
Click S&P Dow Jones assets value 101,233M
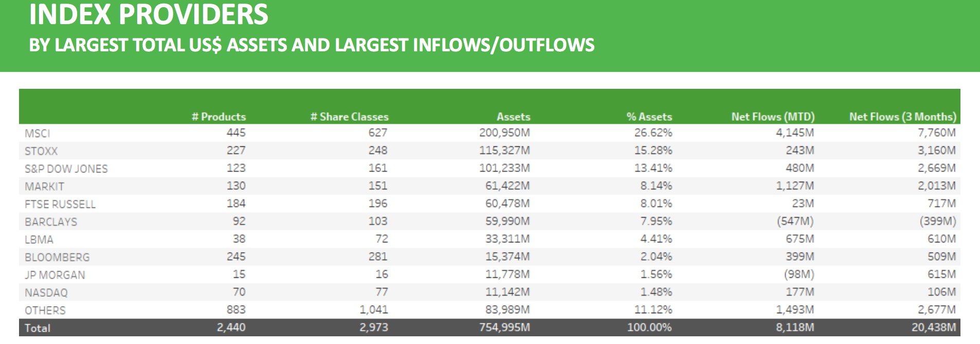click(x=505, y=168)
